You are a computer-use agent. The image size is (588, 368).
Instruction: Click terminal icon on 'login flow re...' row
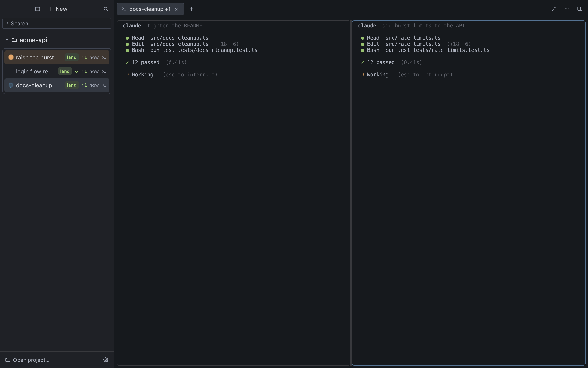pos(104,71)
